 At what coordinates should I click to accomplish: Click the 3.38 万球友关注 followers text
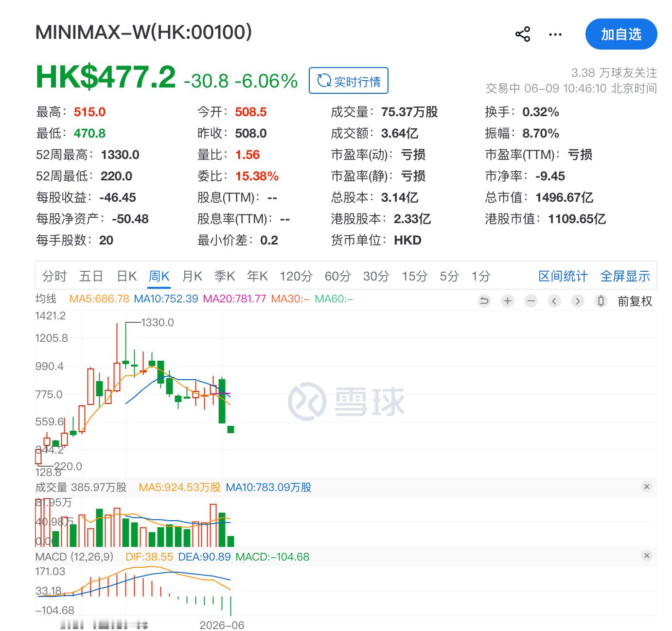pos(614,73)
